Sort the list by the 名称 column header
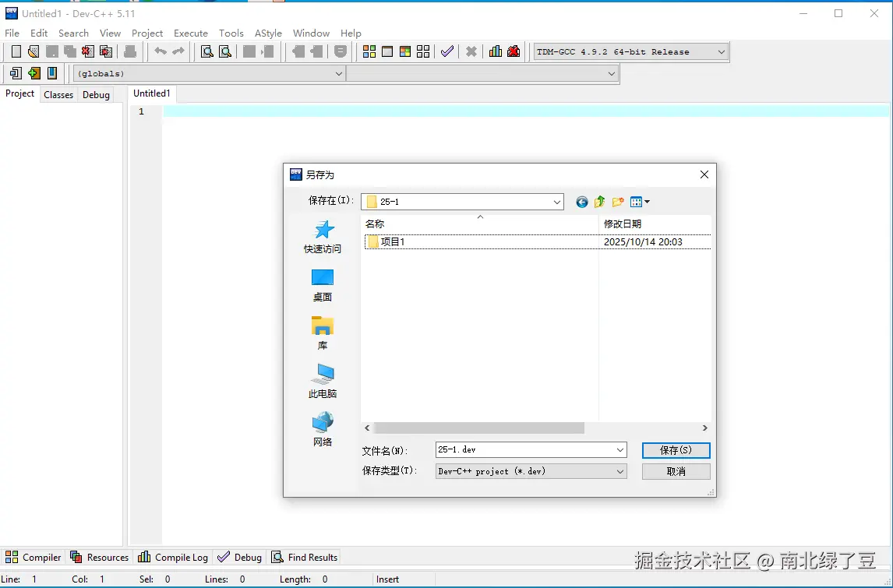893x588 pixels. (479, 224)
